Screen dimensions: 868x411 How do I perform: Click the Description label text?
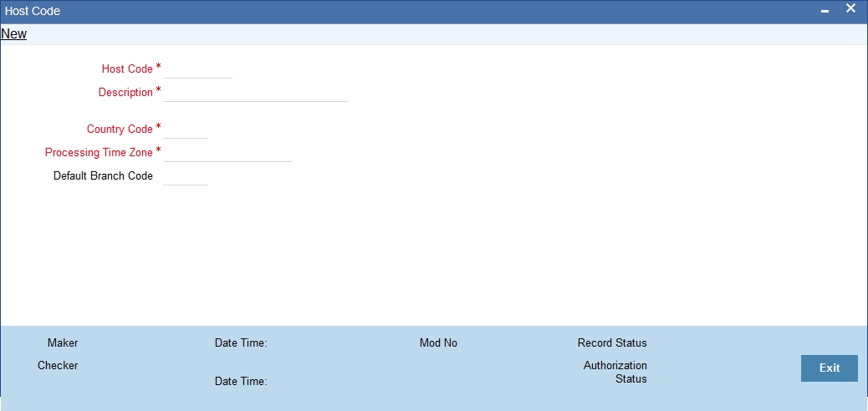[125, 93]
